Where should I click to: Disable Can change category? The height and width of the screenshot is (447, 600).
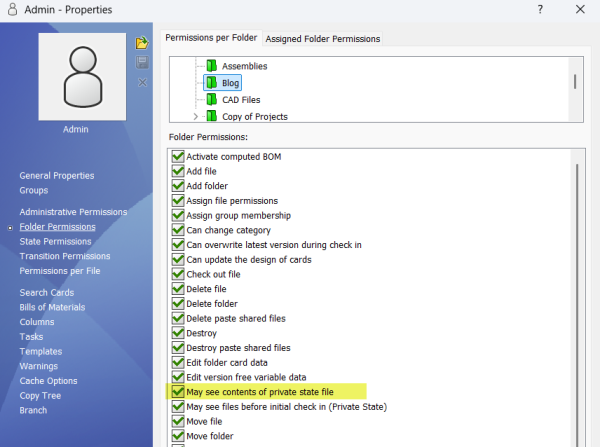178,230
